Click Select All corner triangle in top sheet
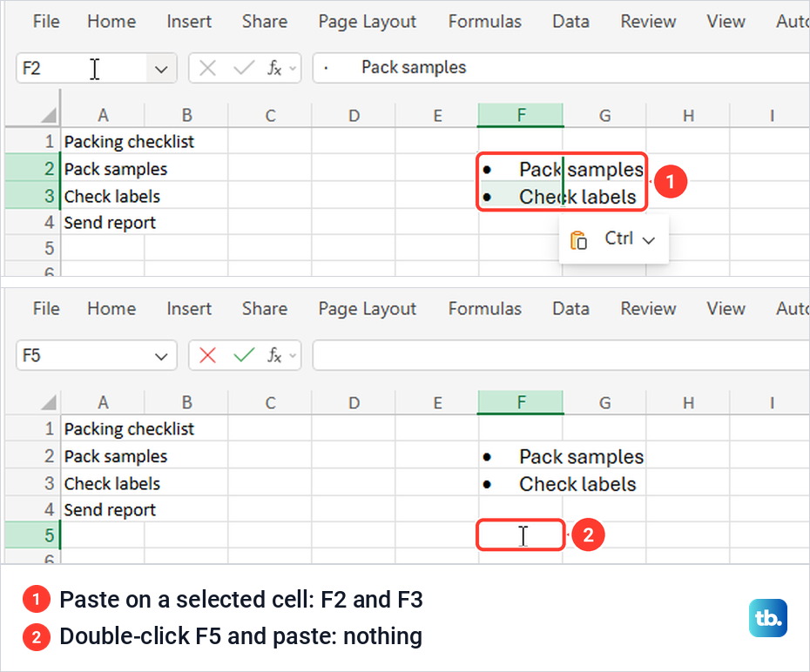Viewport: 810px width, 672px height. click(49, 115)
